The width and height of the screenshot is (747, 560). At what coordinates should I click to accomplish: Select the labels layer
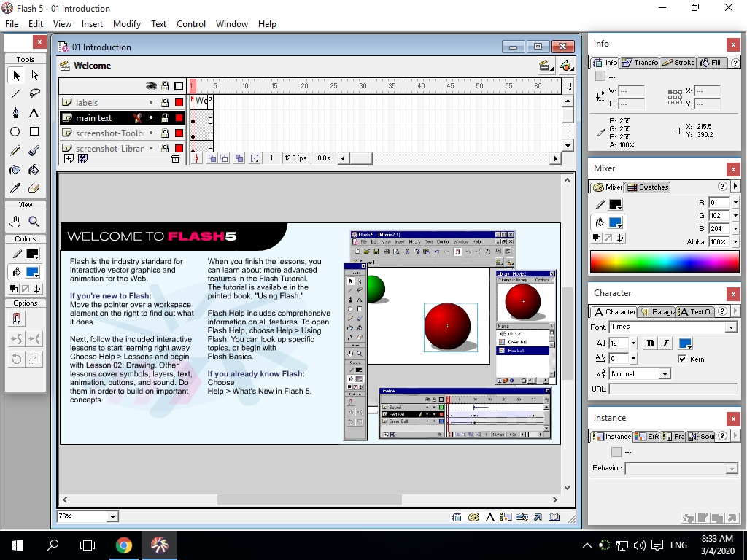point(87,102)
